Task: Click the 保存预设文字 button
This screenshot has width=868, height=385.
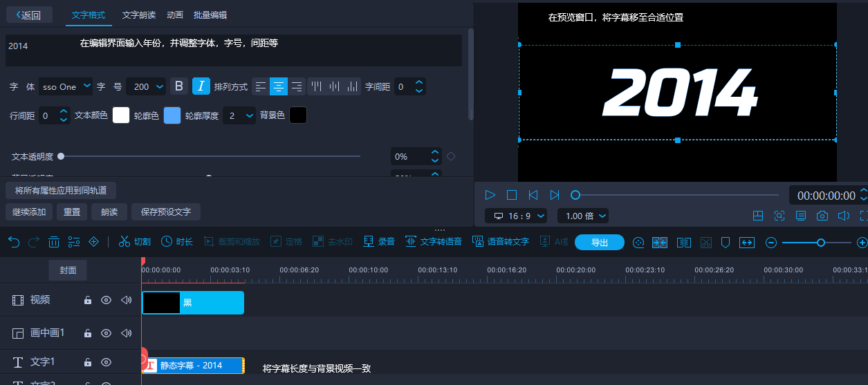Action: (166, 212)
